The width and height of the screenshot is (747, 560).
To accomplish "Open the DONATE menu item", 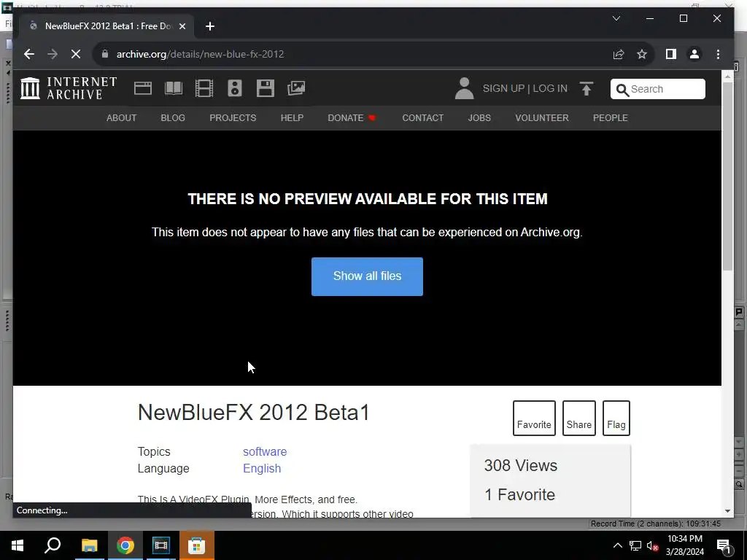I will pos(352,118).
